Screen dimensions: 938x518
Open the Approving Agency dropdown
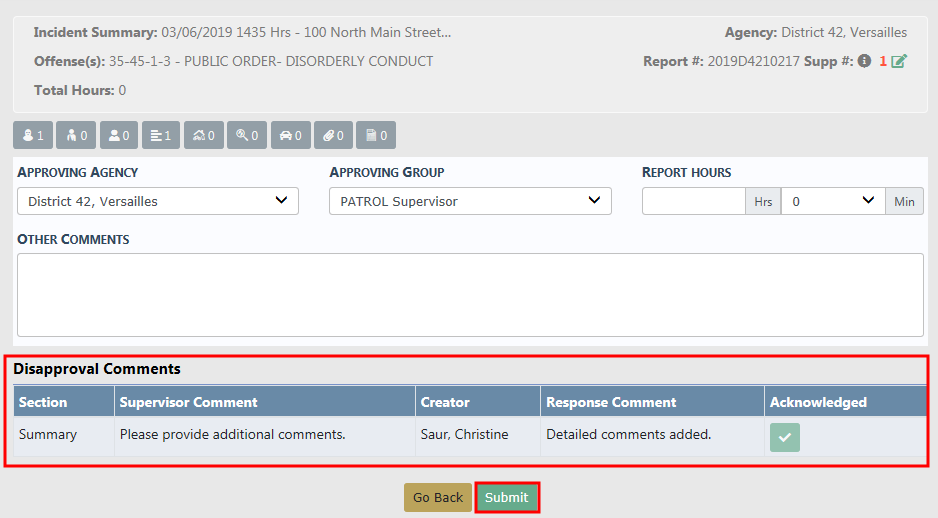[158, 201]
